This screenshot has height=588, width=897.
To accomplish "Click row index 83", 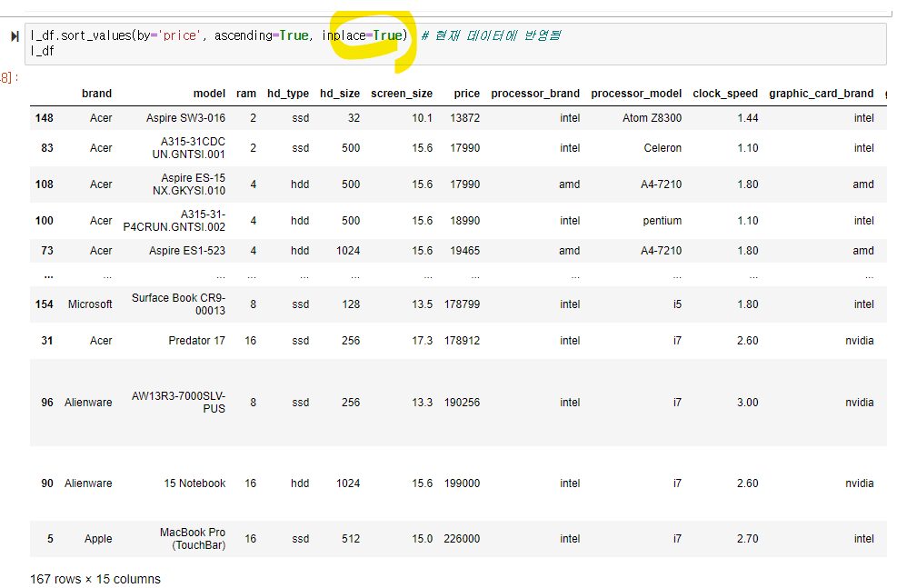I will 47,147.
